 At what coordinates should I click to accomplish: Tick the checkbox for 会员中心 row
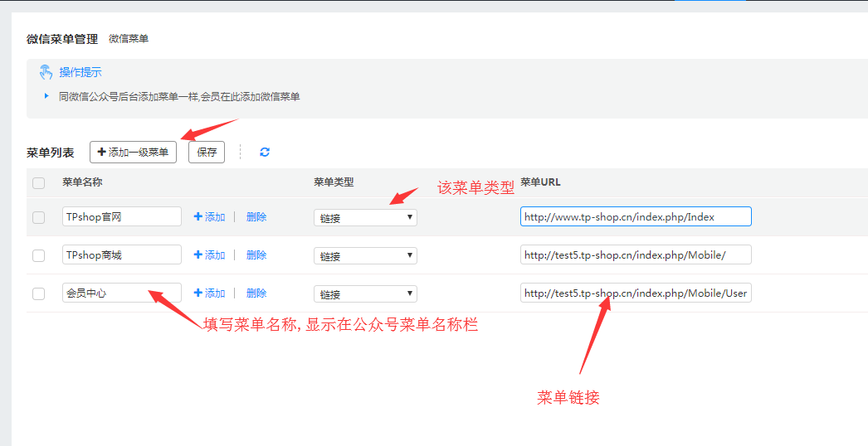coord(38,293)
